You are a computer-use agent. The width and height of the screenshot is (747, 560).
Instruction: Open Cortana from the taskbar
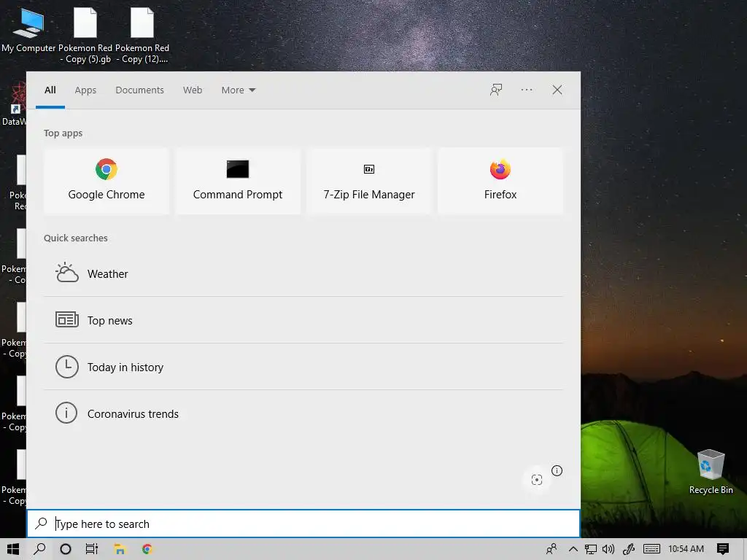pyautogui.click(x=66, y=549)
